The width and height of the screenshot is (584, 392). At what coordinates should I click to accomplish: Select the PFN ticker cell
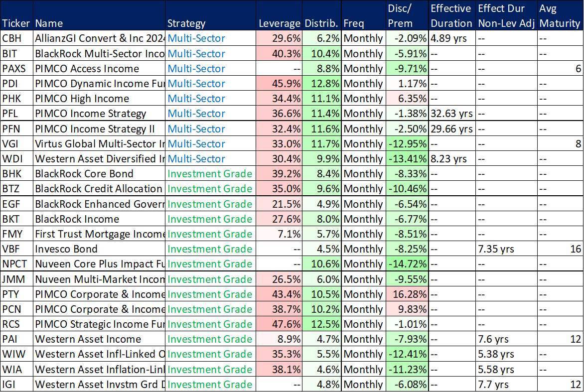(x=16, y=129)
